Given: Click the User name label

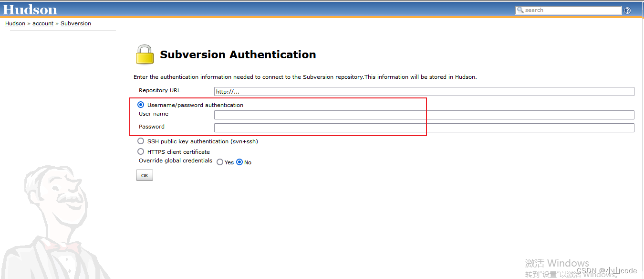Looking at the screenshot, I should click(x=154, y=114).
